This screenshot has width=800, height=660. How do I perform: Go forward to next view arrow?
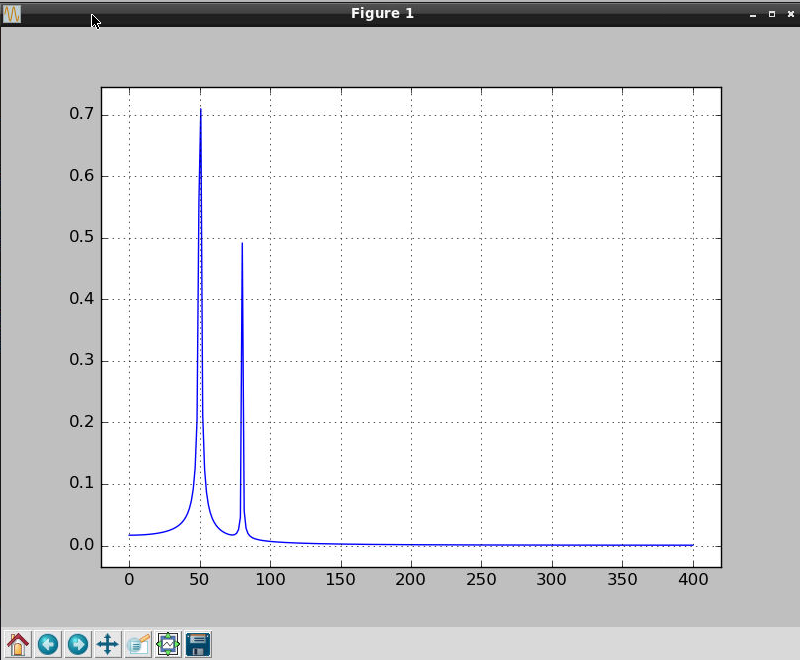point(78,644)
